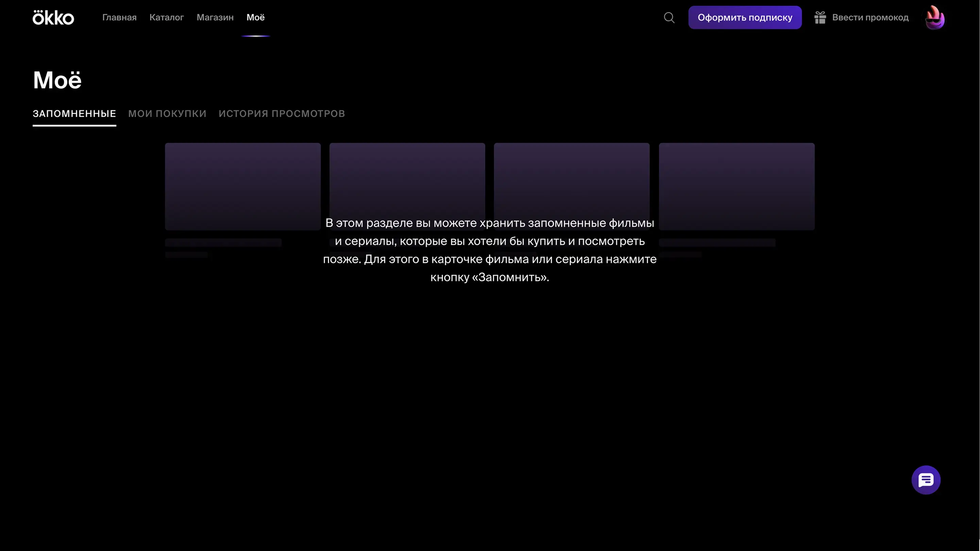Open the Каталог section
The height and width of the screenshot is (551, 980).
[167, 17]
